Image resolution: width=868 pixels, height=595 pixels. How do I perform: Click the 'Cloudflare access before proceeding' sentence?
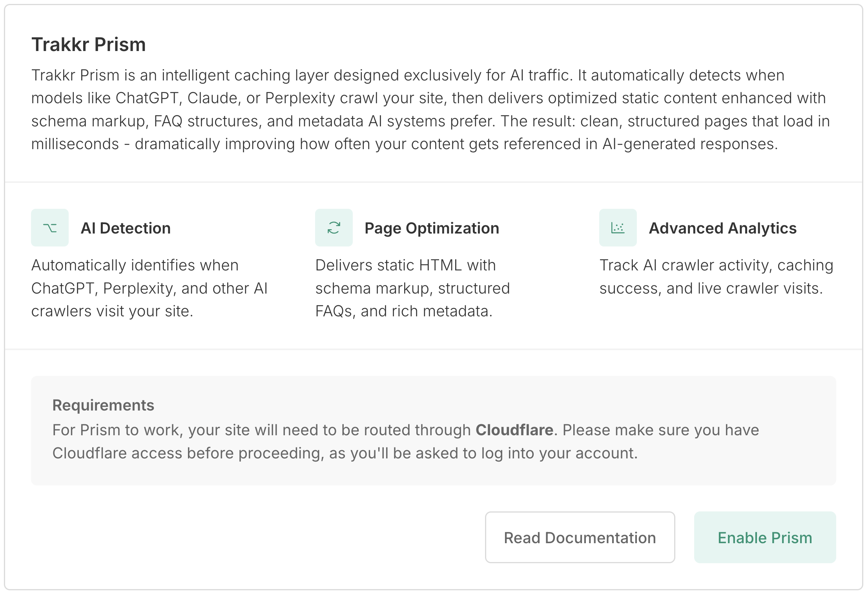[x=188, y=453]
